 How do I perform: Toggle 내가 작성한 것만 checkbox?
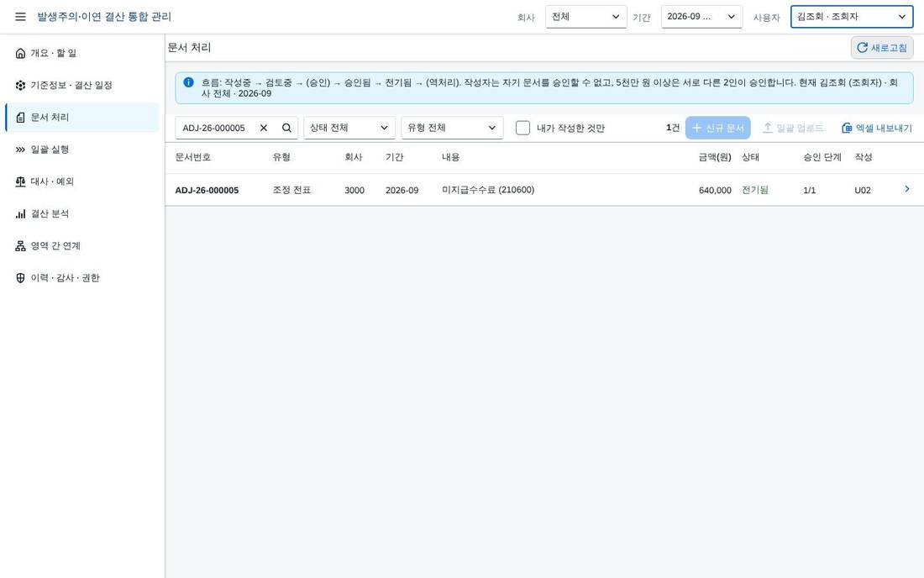point(522,128)
